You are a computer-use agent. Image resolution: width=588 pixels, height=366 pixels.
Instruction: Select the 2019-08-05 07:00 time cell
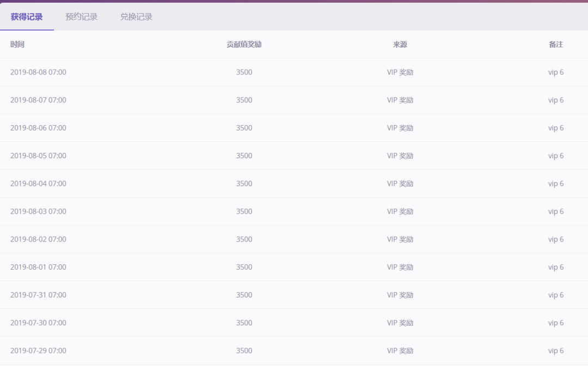pyautogui.click(x=38, y=156)
